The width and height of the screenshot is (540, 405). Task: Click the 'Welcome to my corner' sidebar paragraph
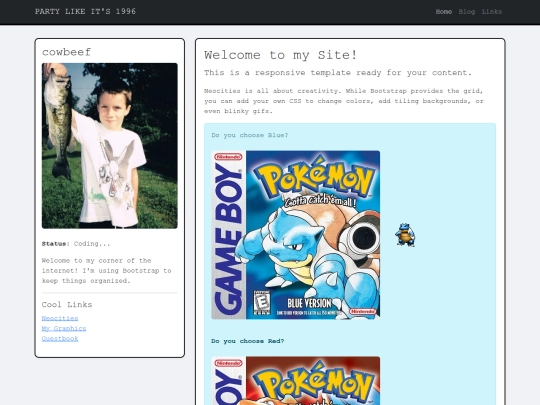tap(107, 271)
